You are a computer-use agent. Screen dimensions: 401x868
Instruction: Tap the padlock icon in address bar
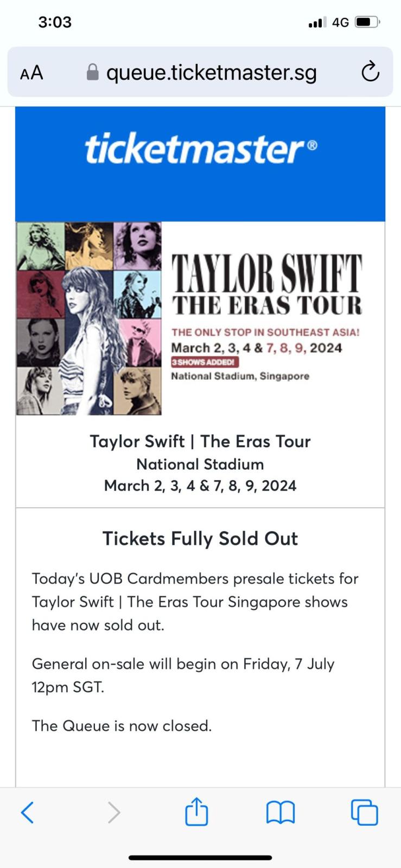93,72
